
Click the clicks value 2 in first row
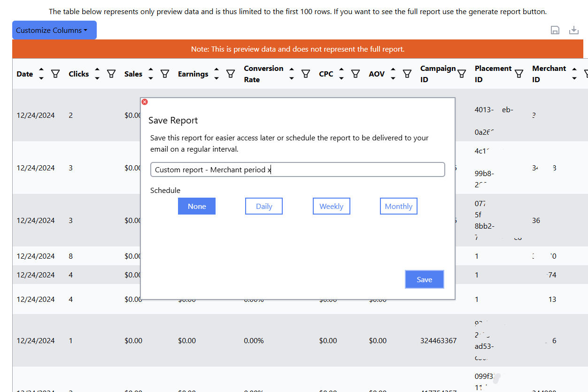coord(70,115)
